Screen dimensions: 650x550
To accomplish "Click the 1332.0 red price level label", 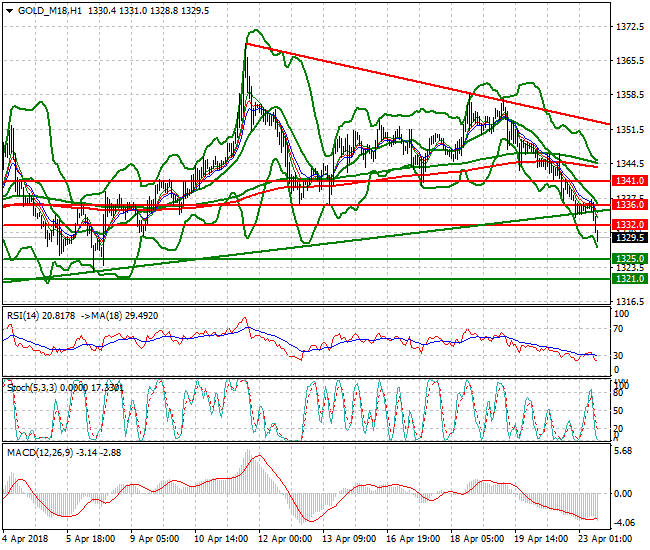I will click(x=630, y=225).
